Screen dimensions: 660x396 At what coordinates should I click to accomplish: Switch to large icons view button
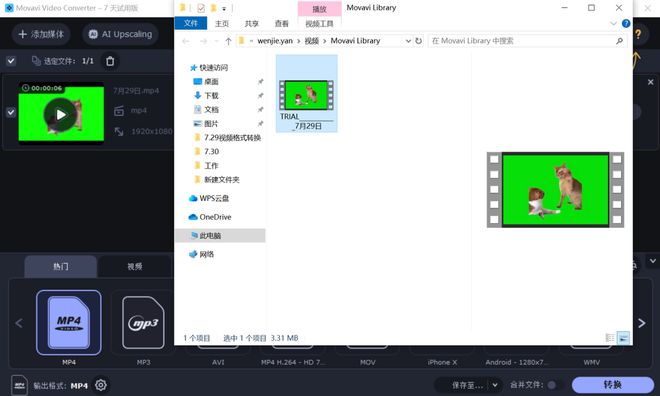tap(623, 338)
